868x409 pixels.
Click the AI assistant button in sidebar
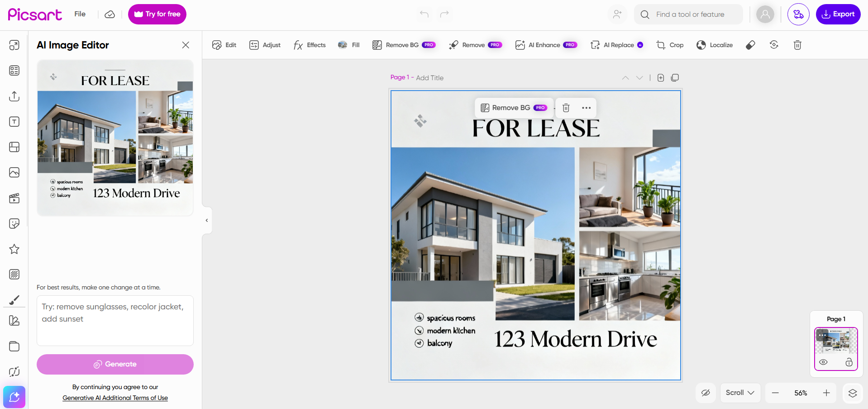(x=14, y=397)
